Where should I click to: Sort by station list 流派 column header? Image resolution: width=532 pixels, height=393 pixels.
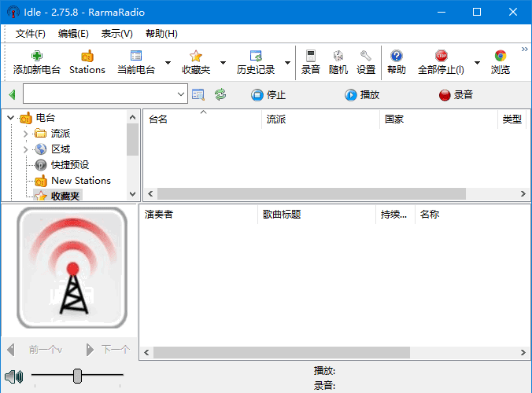(x=320, y=119)
